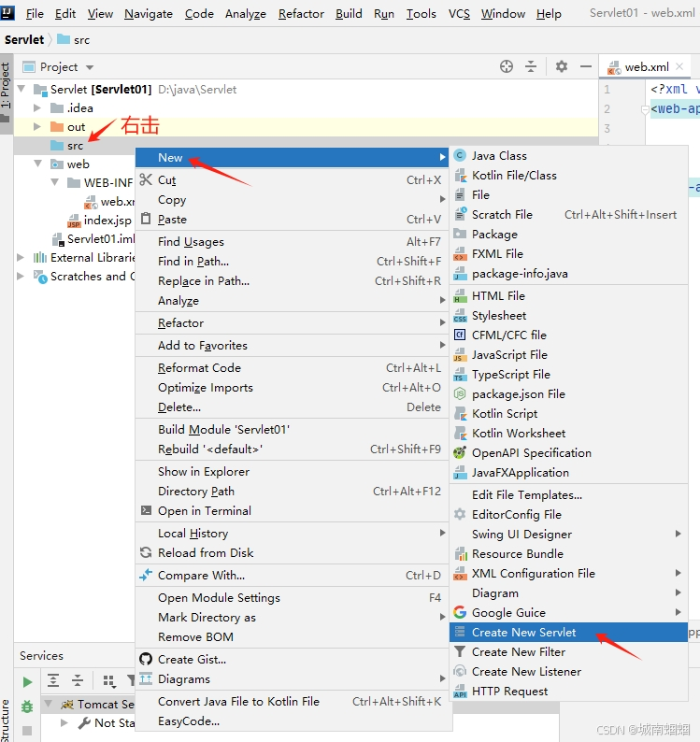
Task: Click the Create Gist GitHub icon
Action: pyautogui.click(x=146, y=659)
